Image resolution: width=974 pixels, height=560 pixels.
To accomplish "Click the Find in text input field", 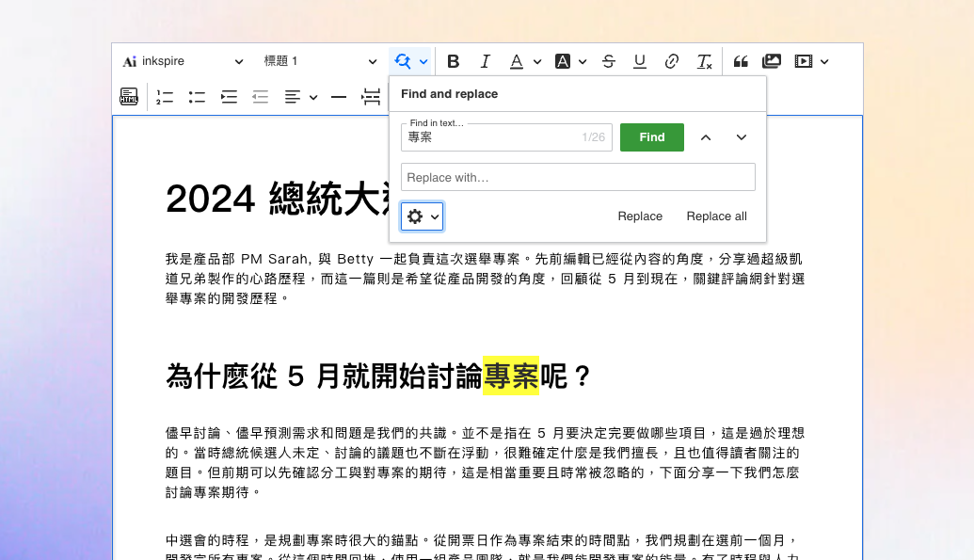I will pyautogui.click(x=506, y=137).
